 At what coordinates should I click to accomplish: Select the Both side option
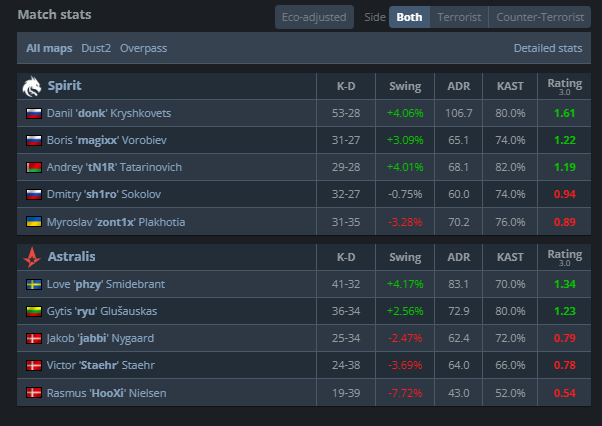(x=409, y=17)
